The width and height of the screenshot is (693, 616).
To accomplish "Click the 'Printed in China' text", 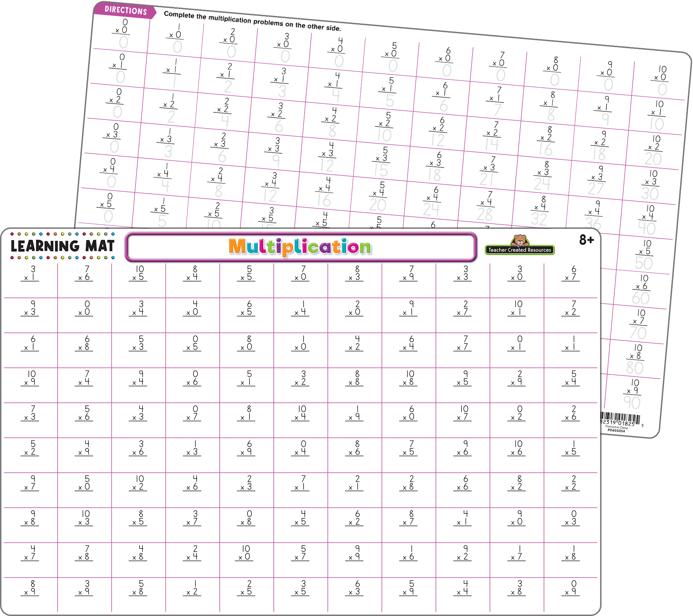I will [x=616, y=427].
